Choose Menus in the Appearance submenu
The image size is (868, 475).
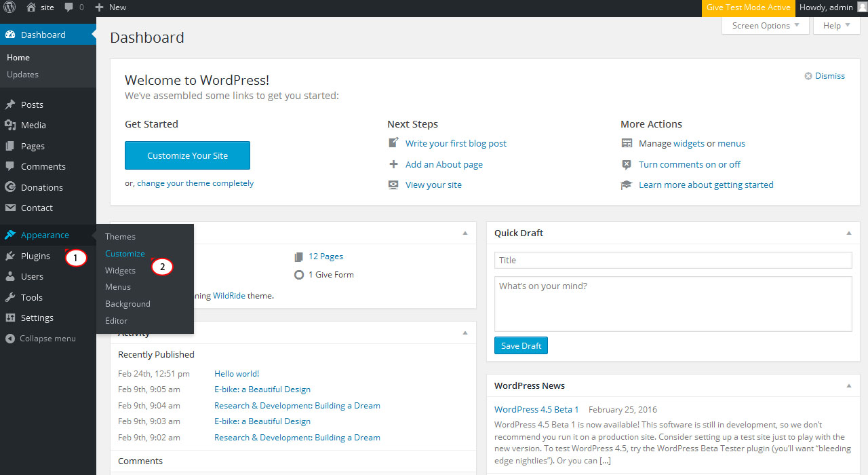pyautogui.click(x=118, y=287)
